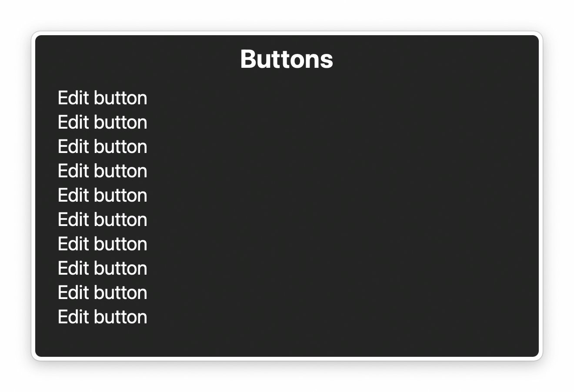Screen dimensions: 574x392
Task: Click the third Edit button from the bottom
Action: click(102, 269)
